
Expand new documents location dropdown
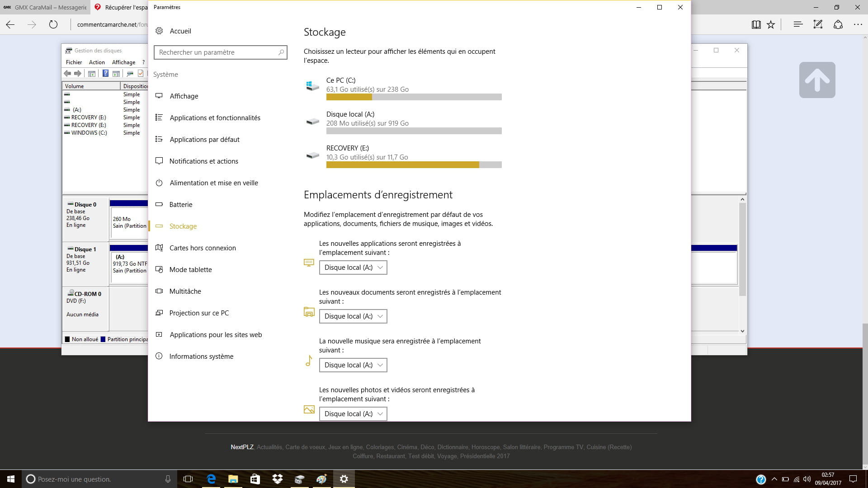tap(353, 316)
